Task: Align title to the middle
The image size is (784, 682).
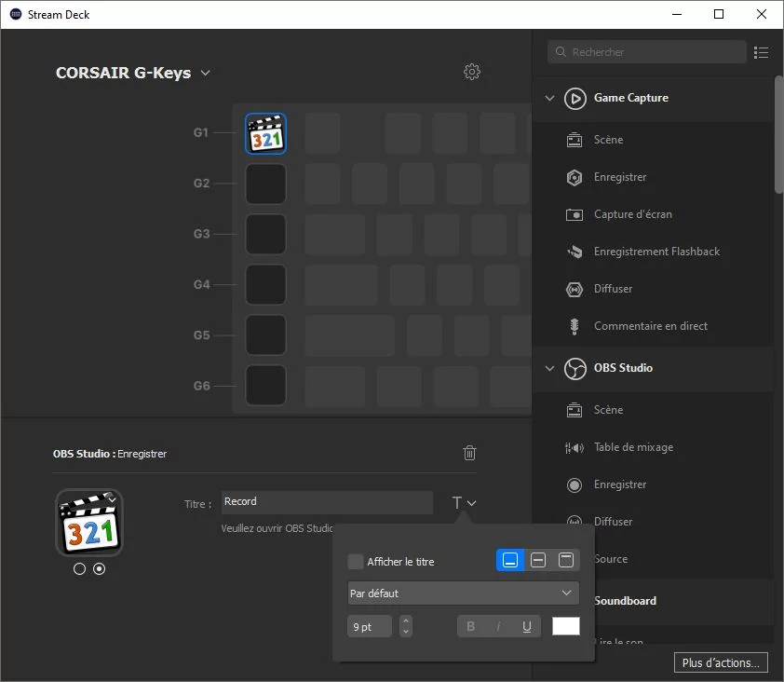Action: [x=538, y=560]
